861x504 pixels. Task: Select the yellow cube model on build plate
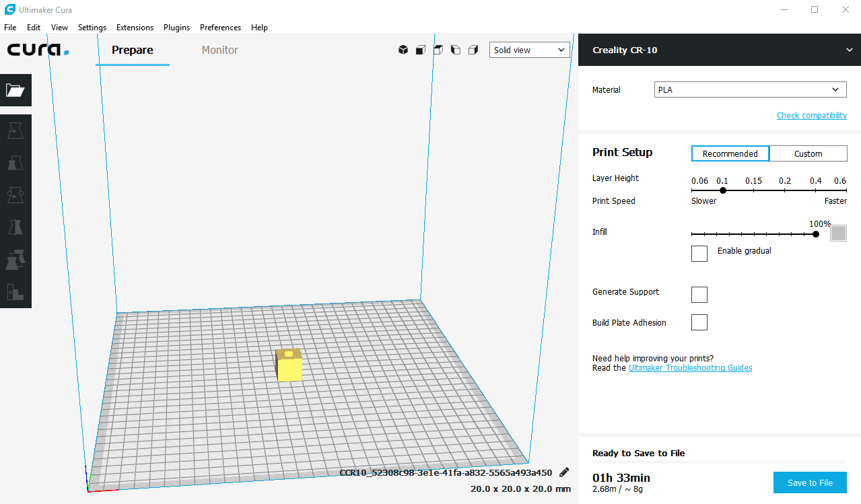pyautogui.click(x=289, y=365)
